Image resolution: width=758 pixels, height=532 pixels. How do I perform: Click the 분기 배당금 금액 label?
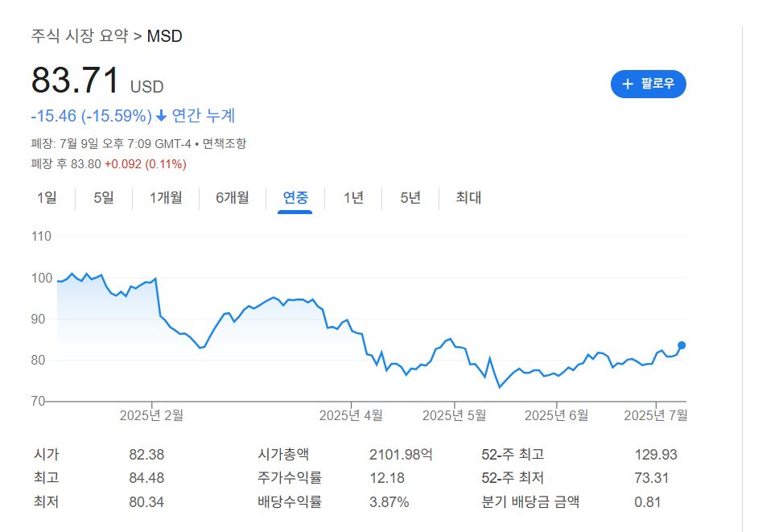coord(530,502)
